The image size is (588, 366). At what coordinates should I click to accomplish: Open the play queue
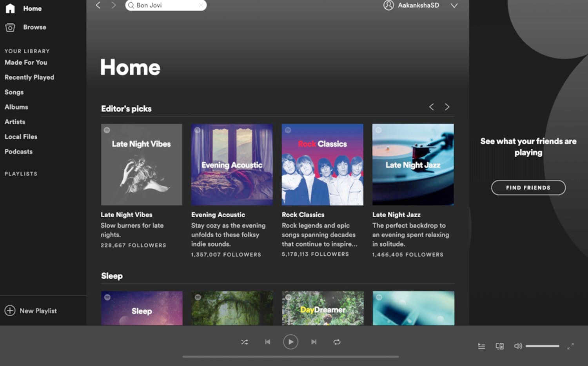pos(481,346)
